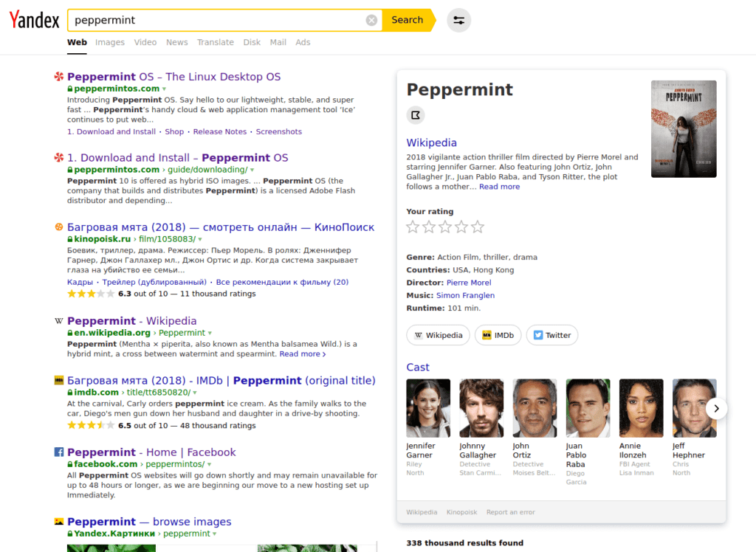Open the Ads tab
This screenshot has height=552, width=756.
point(303,42)
